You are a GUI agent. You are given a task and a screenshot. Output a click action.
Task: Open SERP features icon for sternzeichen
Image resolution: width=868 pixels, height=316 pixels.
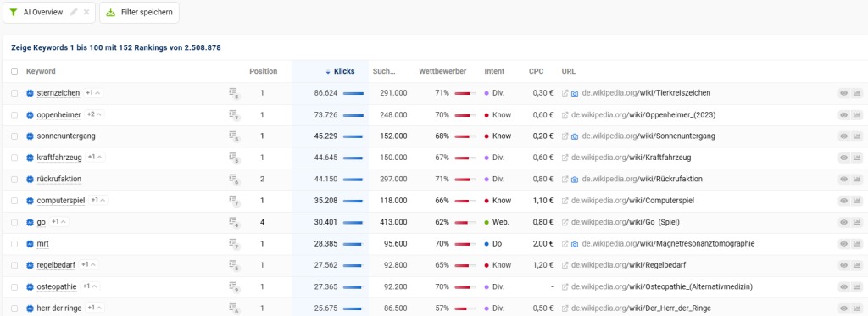point(234,93)
